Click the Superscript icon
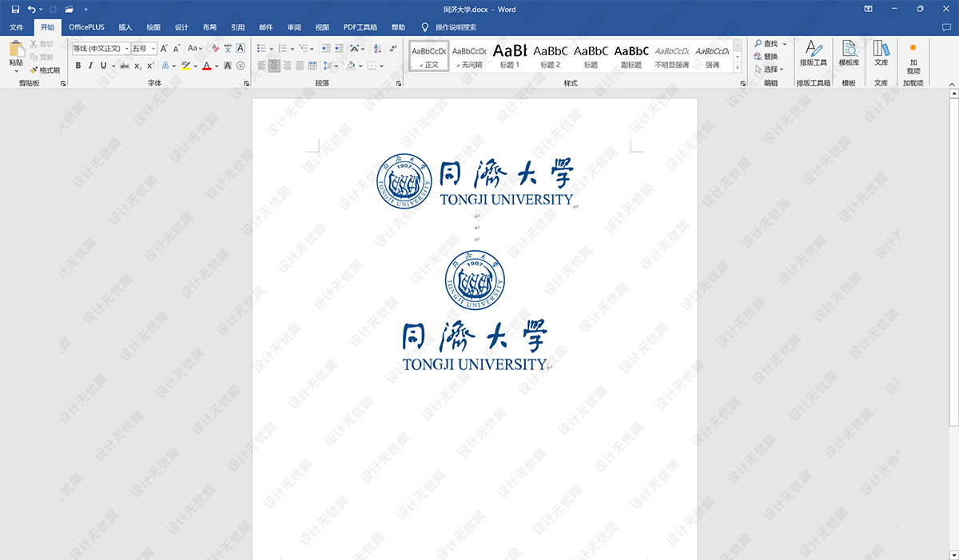959x560 pixels. pyautogui.click(x=150, y=66)
